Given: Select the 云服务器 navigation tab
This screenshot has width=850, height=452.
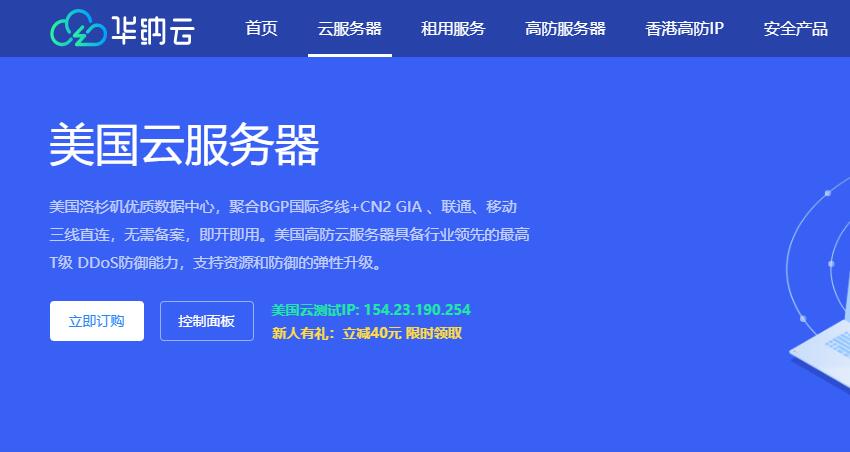Looking at the screenshot, I should click(350, 28).
